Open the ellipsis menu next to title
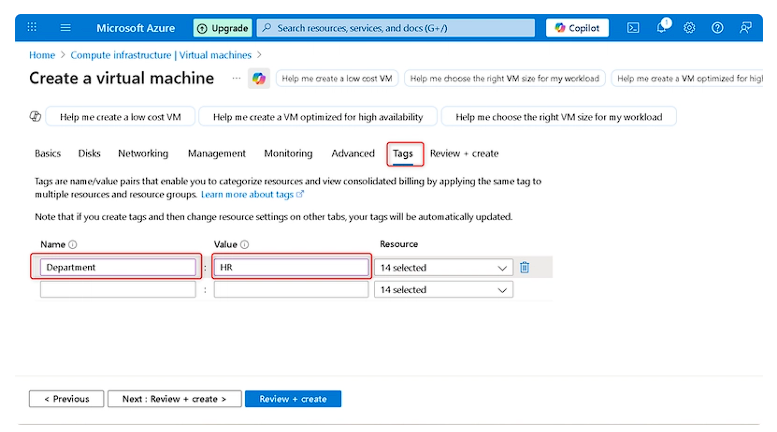Image resolution: width=777 pixels, height=432 pixels. coord(236,78)
